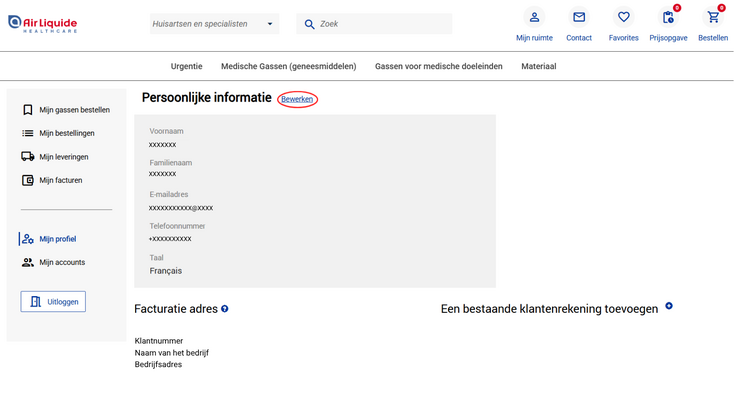Go to Mijn leveringen
735x394 pixels.
coord(64,157)
